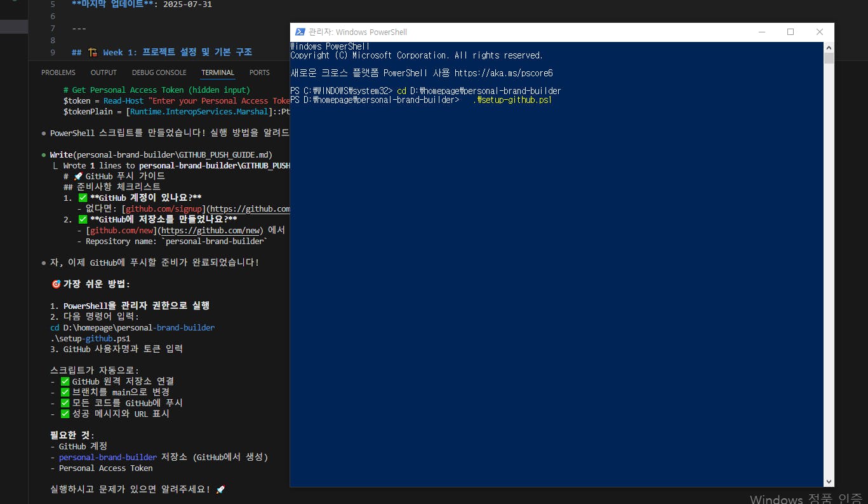Click the scrollbar up arrow in PowerShell window
868x504 pixels.
[829, 46]
